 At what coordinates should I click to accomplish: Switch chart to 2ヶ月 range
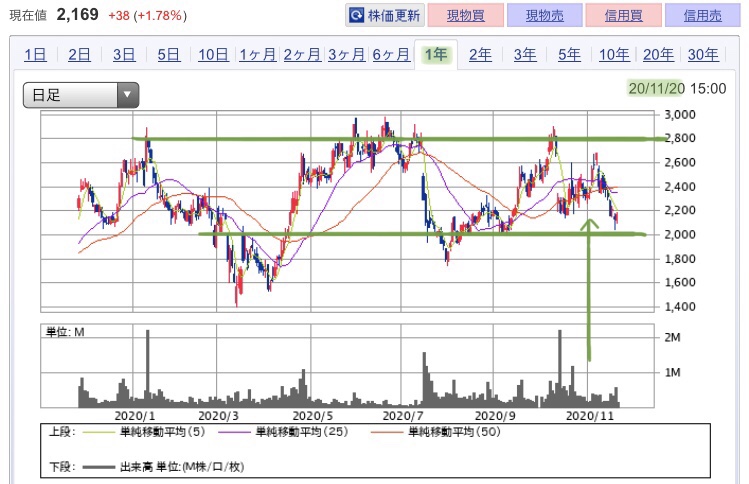[302, 55]
